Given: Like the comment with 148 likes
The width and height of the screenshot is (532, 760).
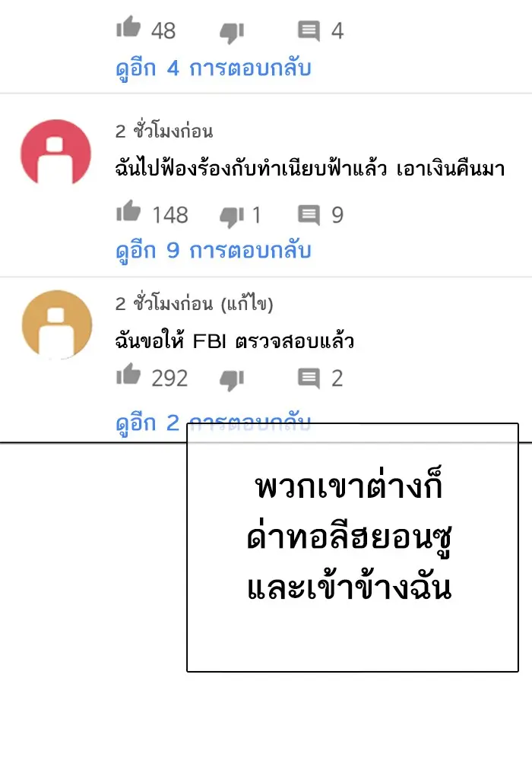Looking at the screenshot, I should click(128, 211).
